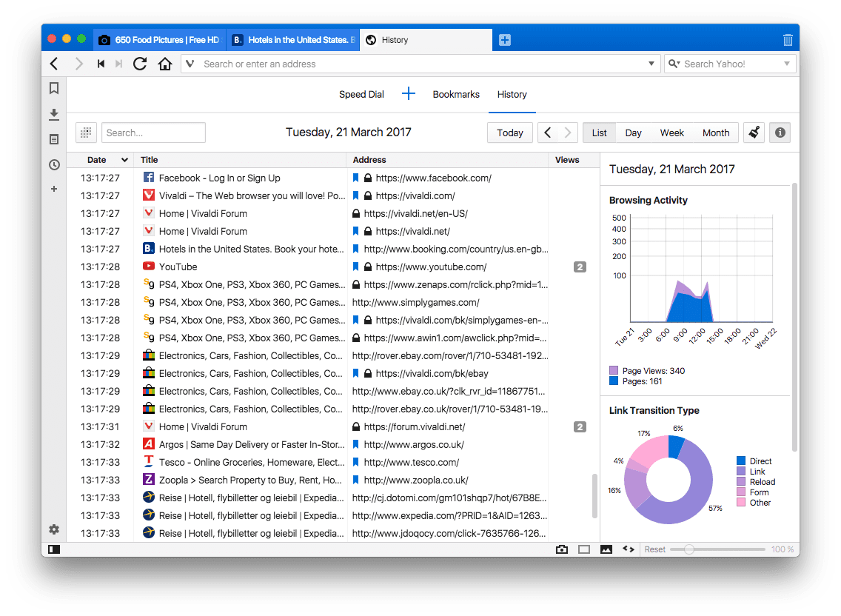Image resolution: width=841 pixels, height=616 pixels.
Task: Sort by the Address column header
Action: [x=448, y=160]
